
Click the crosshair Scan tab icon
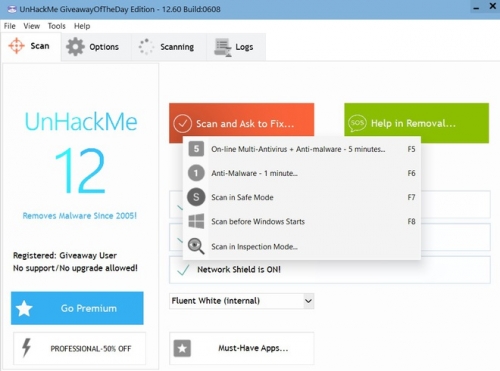16,46
